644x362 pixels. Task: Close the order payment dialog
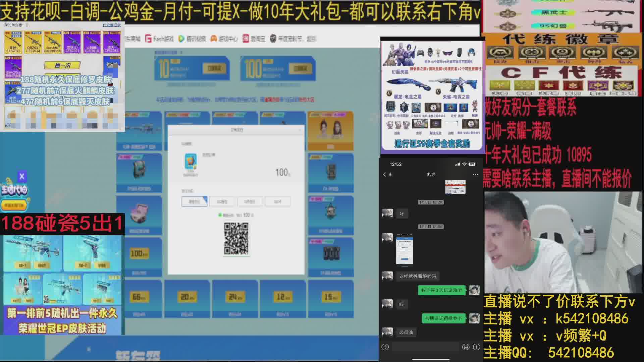coord(300,130)
